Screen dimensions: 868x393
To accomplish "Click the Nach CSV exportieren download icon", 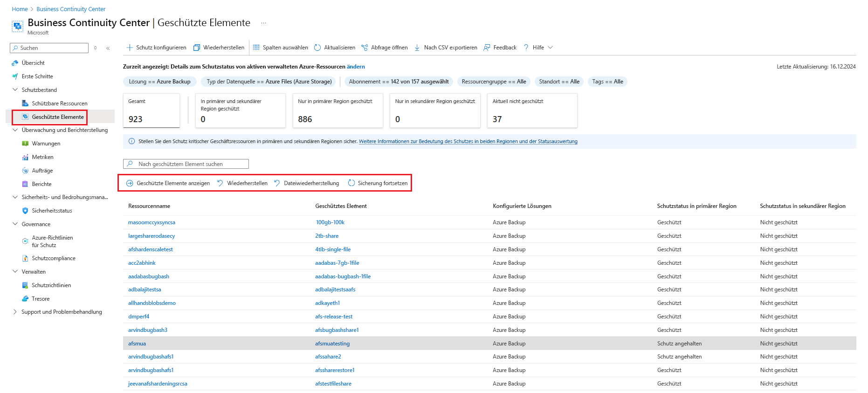I will click(417, 48).
